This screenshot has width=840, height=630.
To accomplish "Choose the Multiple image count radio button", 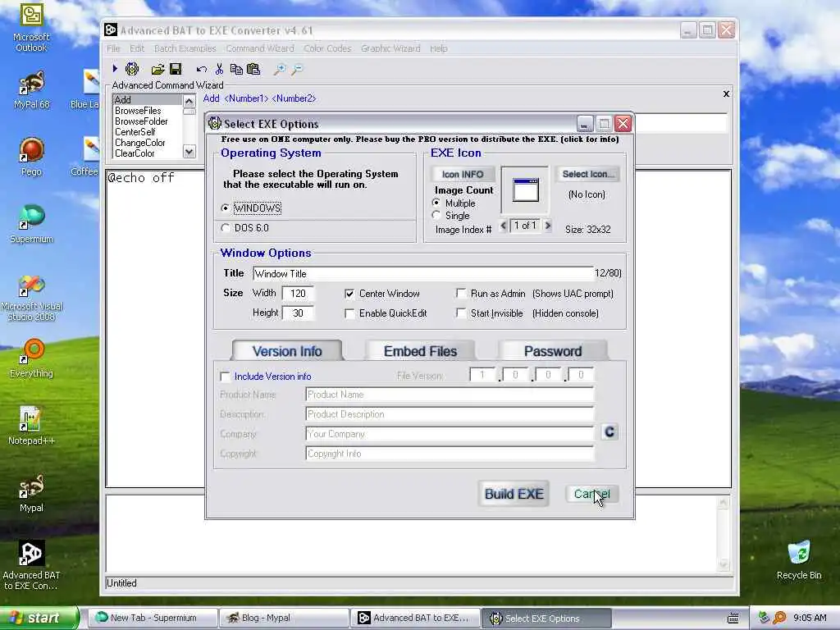I will pos(436,203).
